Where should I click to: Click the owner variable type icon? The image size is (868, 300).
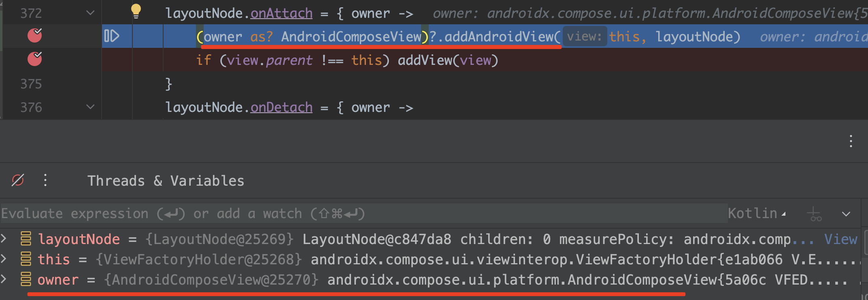(x=26, y=279)
